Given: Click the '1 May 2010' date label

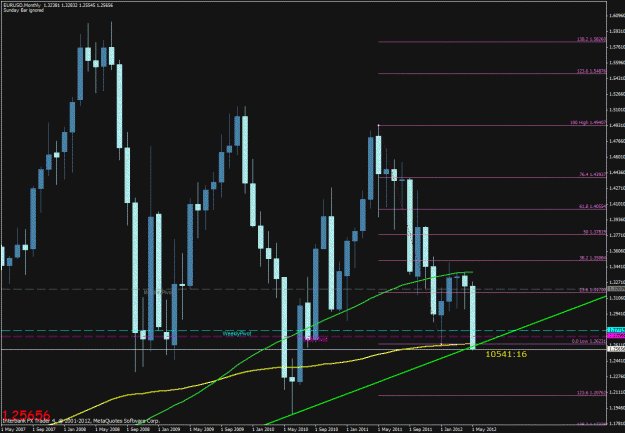Looking at the screenshot, I should [x=295, y=429].
